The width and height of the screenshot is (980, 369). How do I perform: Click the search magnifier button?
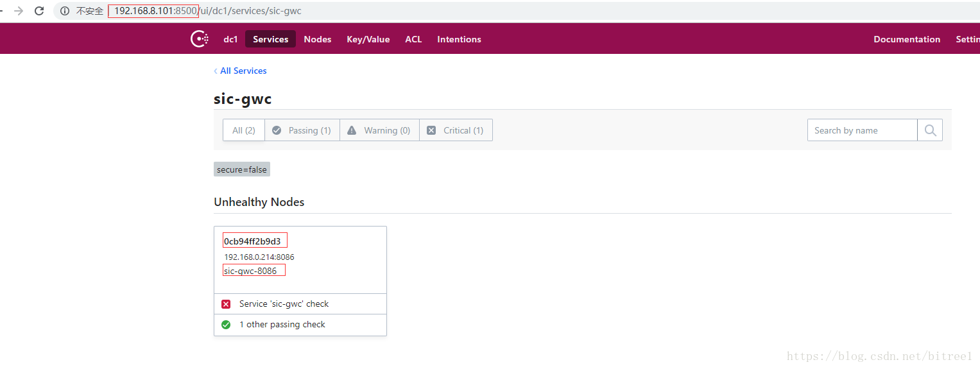click(x=930, y=130)
